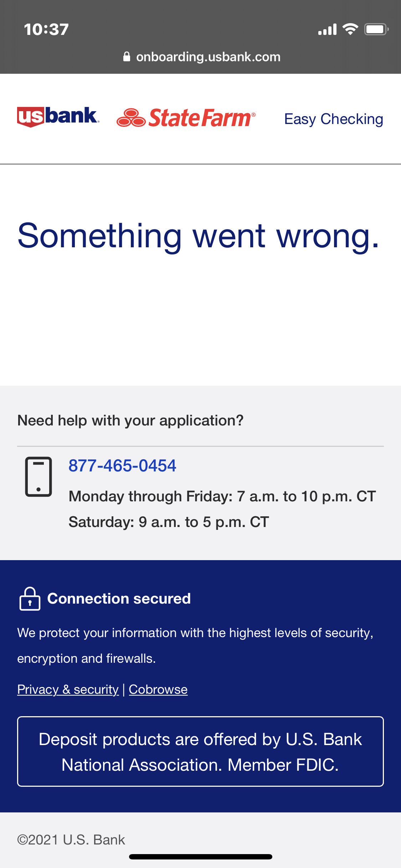Tap the iOS home indicator bar
The height and width of the screenshot is (868, 401).
pyautogui.click(x=200, y=857)
